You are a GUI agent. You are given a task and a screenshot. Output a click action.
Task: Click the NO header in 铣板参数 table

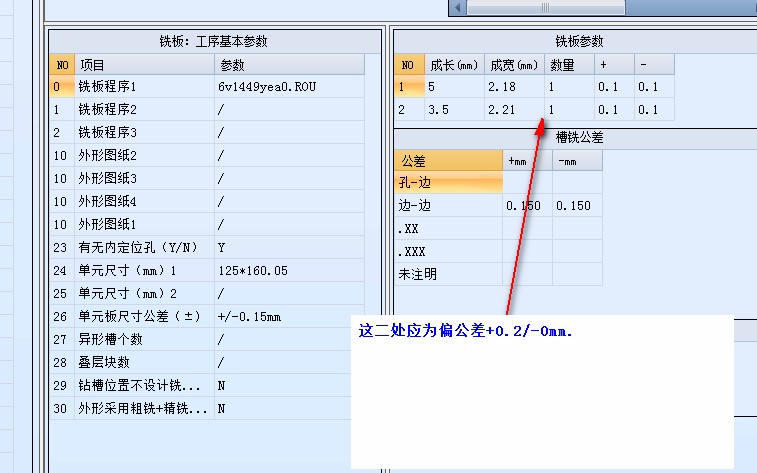(x=409, y=65)
